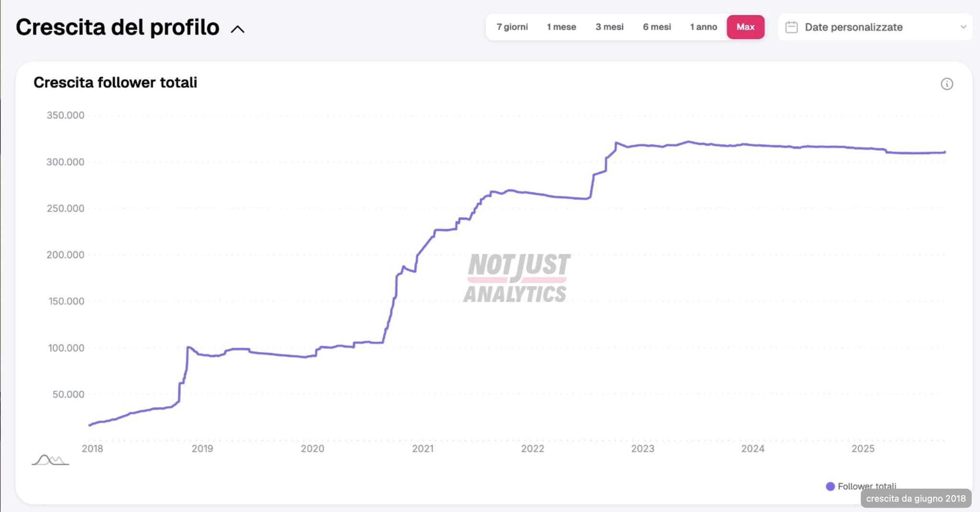Collapse the Crescita del profilo section
Screen dimensions: 980x512
coord(238,29)
